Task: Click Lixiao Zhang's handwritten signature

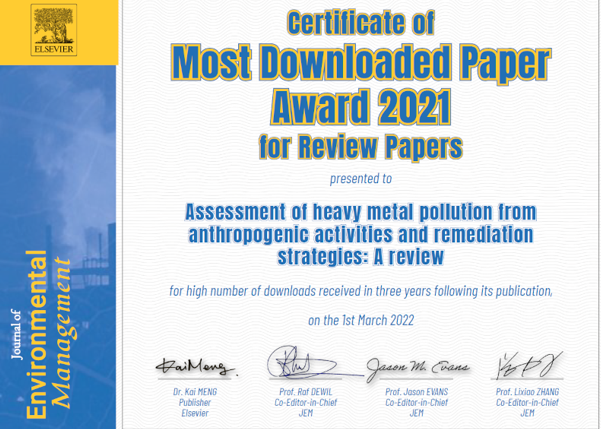Action: 529,365
